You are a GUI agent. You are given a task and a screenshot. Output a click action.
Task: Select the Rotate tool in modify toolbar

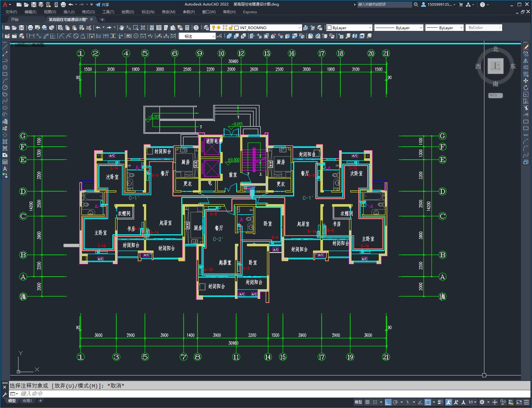pyautogui.click(x=526, y=88)
